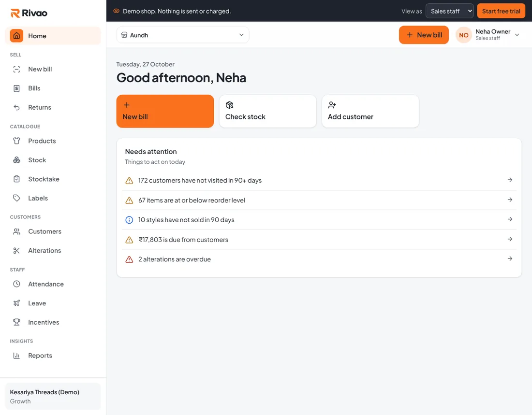Click the Returns arrow icon
The width and height of the screenshot is (532, 415).
[16, 107]
